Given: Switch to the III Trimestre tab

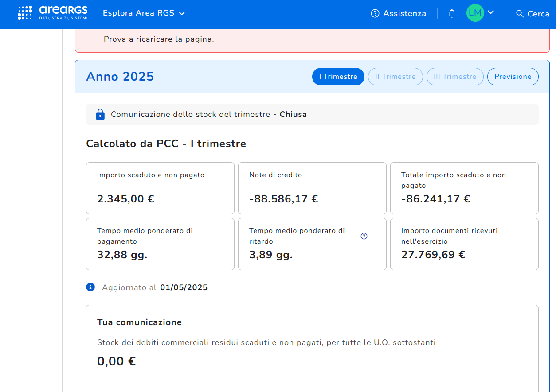Looking at the screenshot, I should 454,77.
